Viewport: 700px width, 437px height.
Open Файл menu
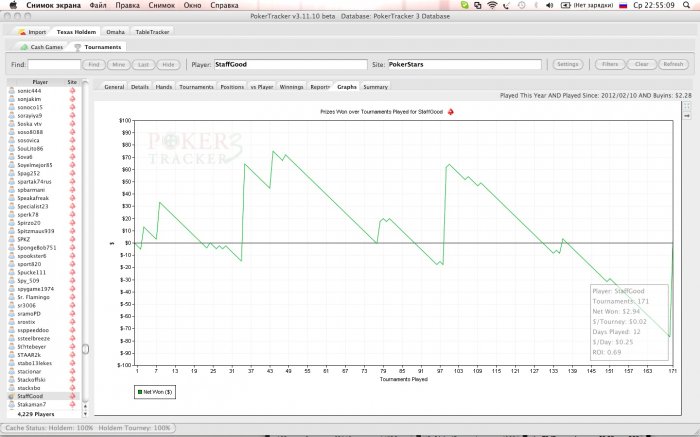point(98,5)
